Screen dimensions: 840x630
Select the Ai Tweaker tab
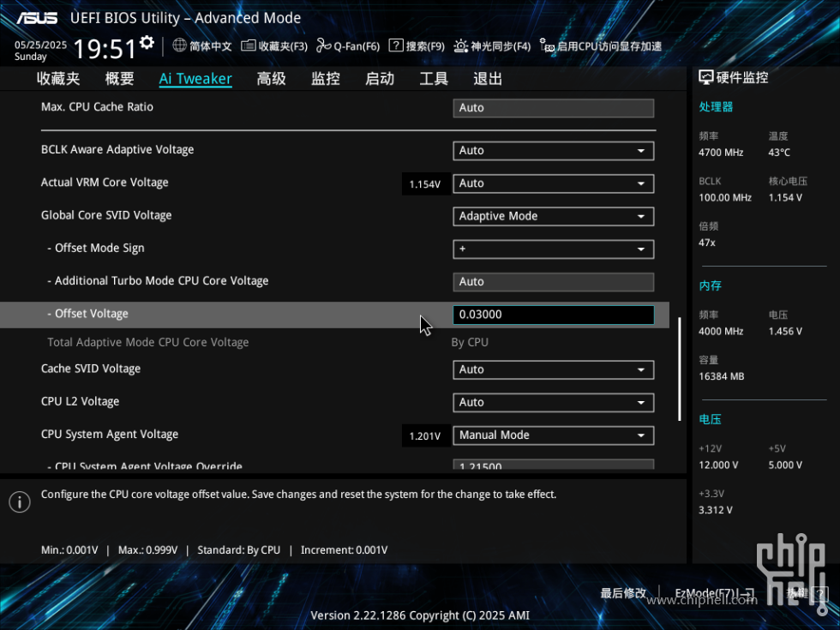coord(195,79)
